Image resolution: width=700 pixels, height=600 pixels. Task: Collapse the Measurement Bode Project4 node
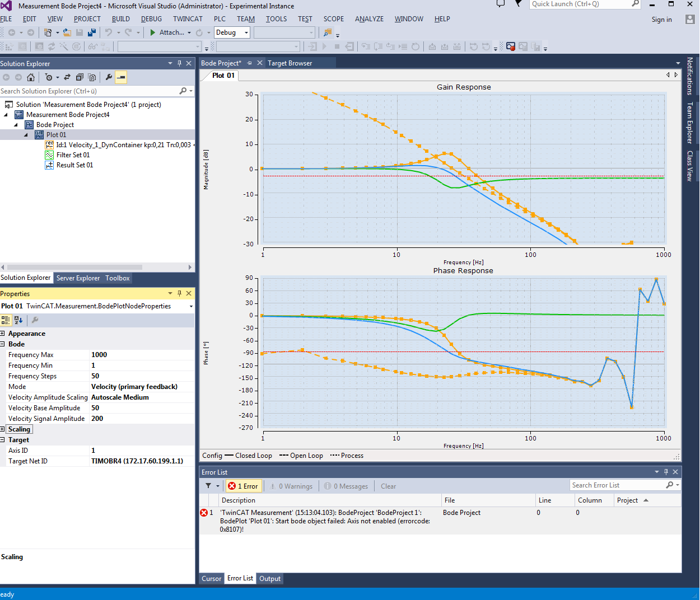pyautogui.click(x=6, y=115)
